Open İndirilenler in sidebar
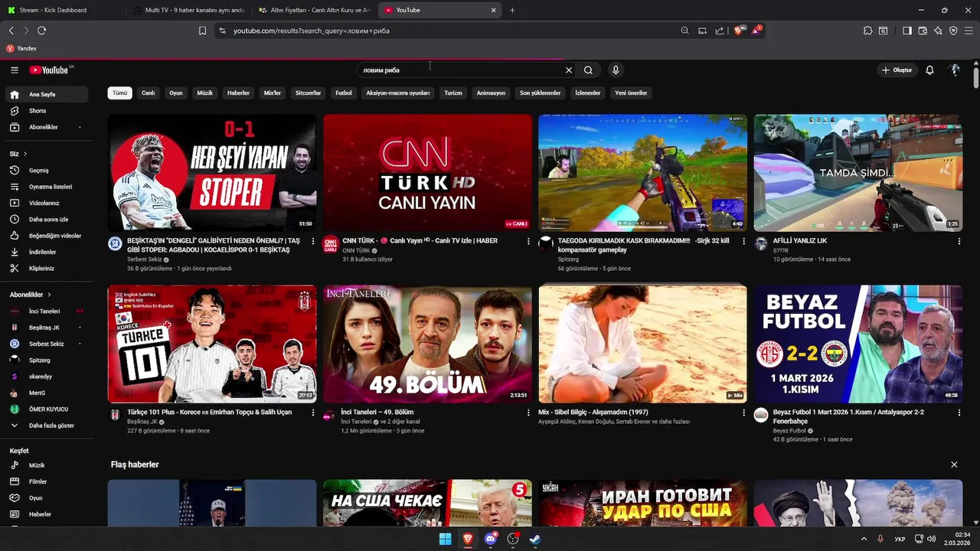Screen dimensions: 980x551 click(47, 252)
